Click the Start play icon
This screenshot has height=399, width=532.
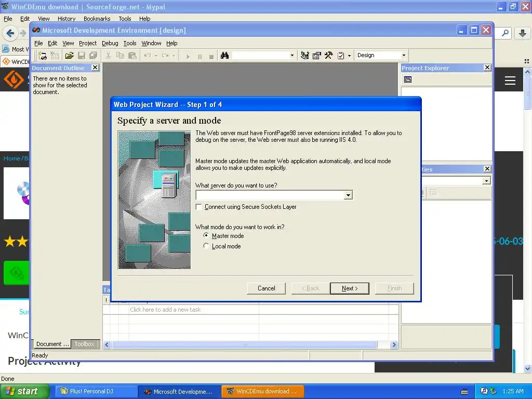188,56
